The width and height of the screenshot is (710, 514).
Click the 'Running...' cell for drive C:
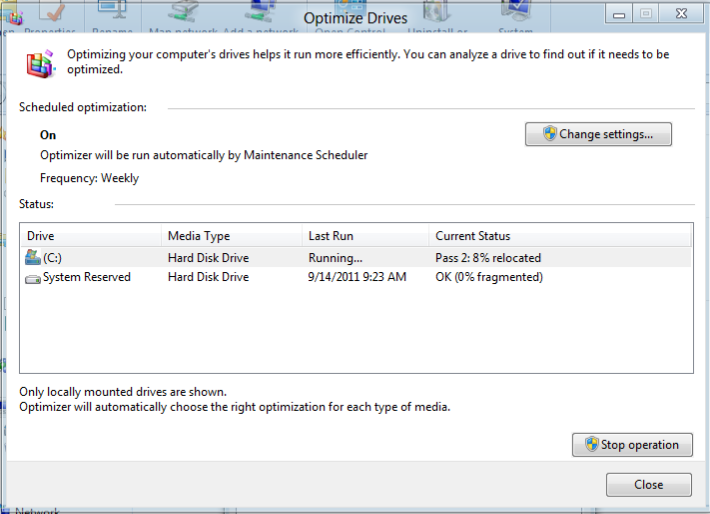point(335,258)
